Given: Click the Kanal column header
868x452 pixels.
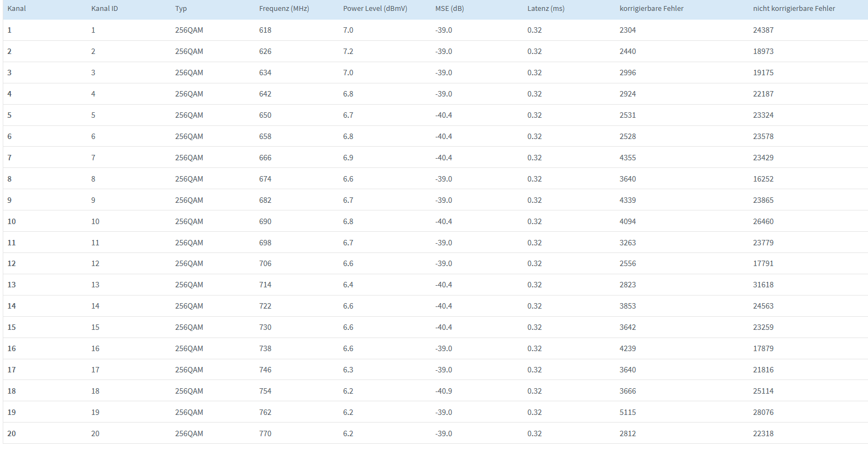Looking at the screenshot, I should [x=17, y=9].
